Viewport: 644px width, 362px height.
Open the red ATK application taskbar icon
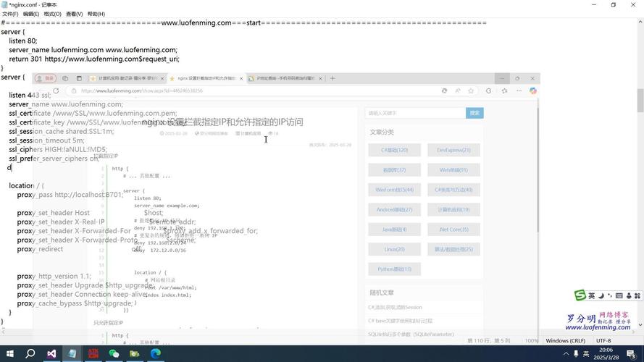coord(93,353)
